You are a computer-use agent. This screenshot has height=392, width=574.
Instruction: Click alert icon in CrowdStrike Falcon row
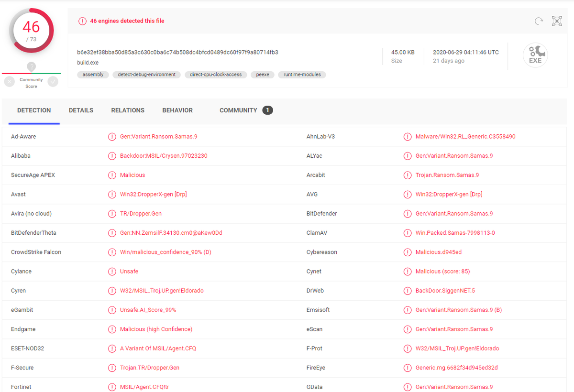(112, 252)
